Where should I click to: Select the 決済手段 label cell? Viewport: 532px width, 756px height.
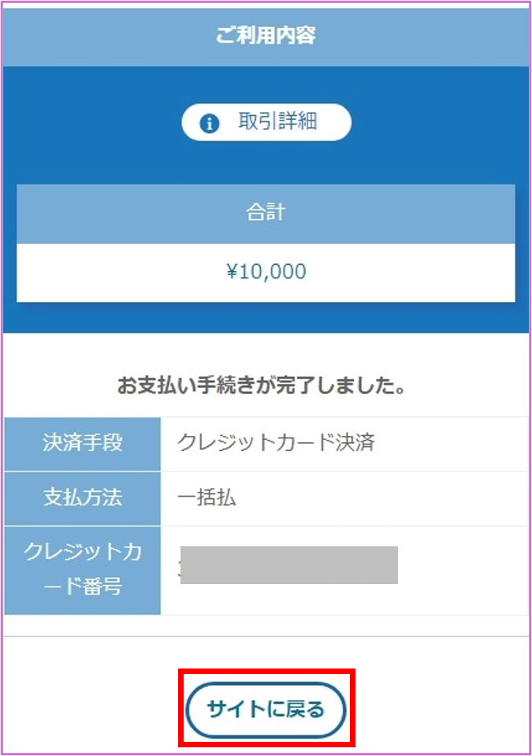point(83,443)
